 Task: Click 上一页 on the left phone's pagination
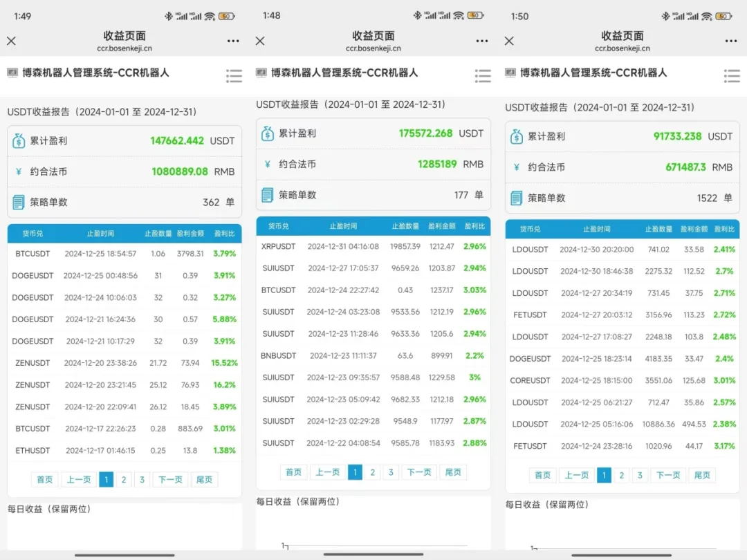[x=79, y=480]
